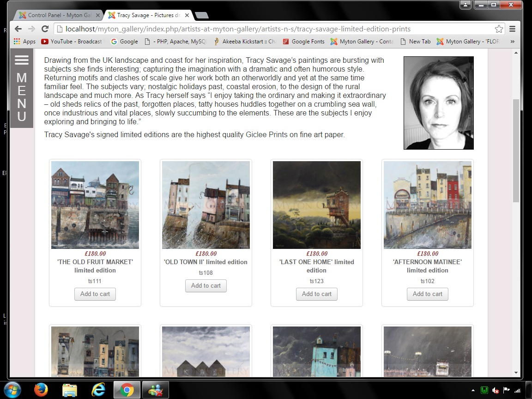Open Action Center flag icon
Screen dimensions: 532x399
coord(507,390)
